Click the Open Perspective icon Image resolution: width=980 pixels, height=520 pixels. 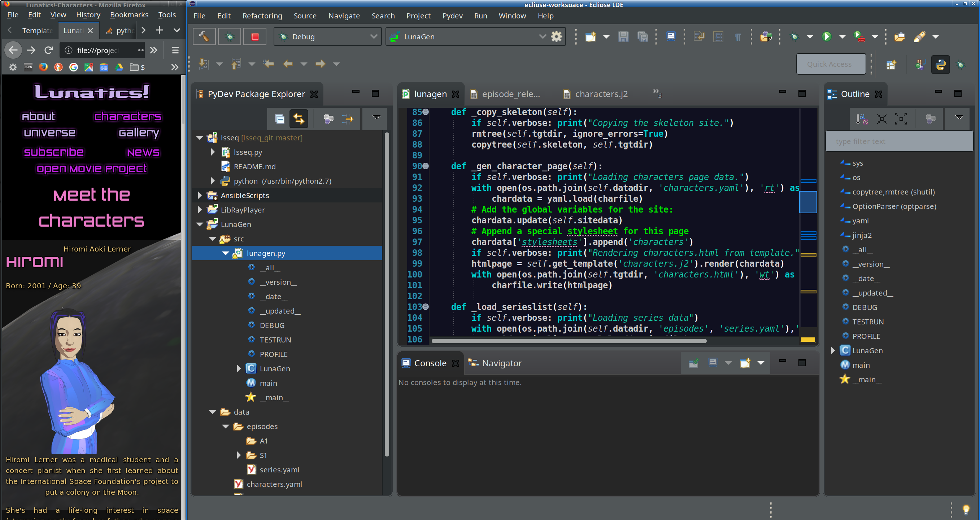click(x=891, y=65)
